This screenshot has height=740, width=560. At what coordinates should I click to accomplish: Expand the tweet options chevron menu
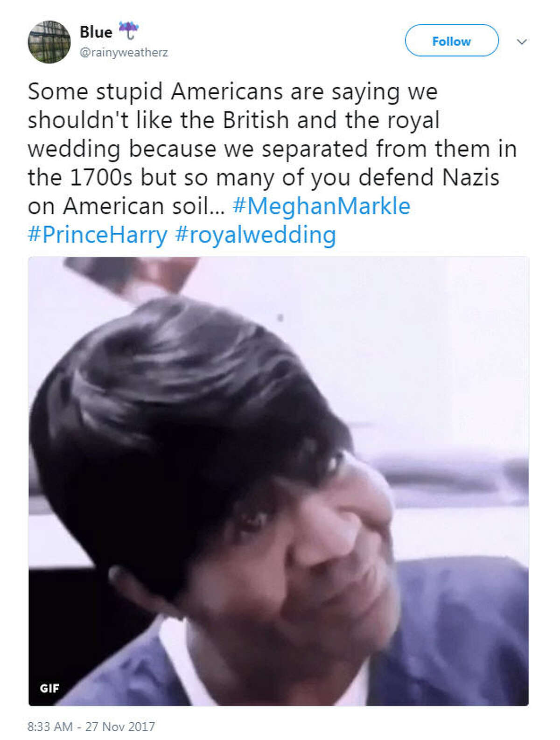tap(522, 42)
